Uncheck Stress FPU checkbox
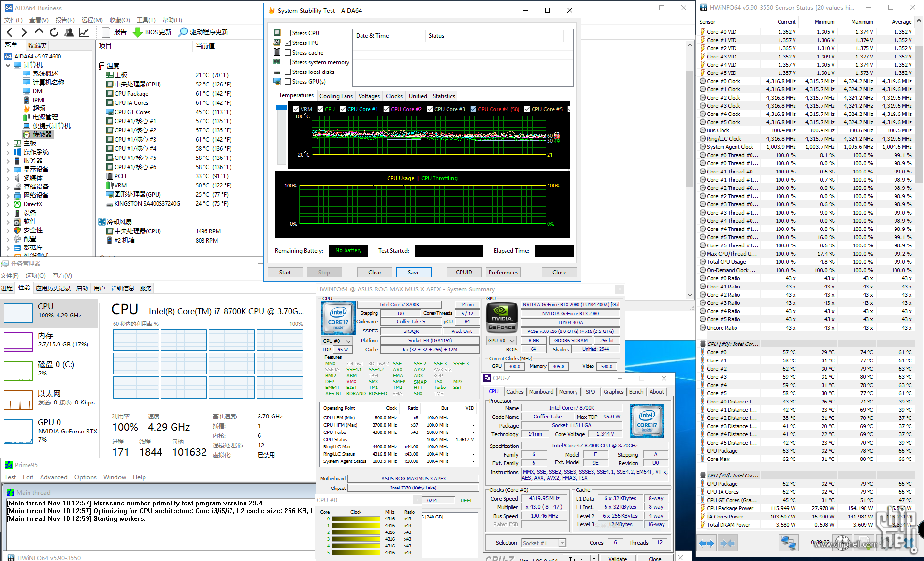This screenshot has width=924, height=561. [x=288, y=43]
